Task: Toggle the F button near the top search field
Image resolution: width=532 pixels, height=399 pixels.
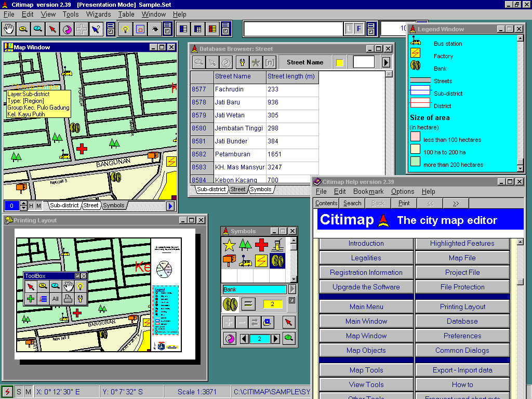Action: click(x=359, y=29)
